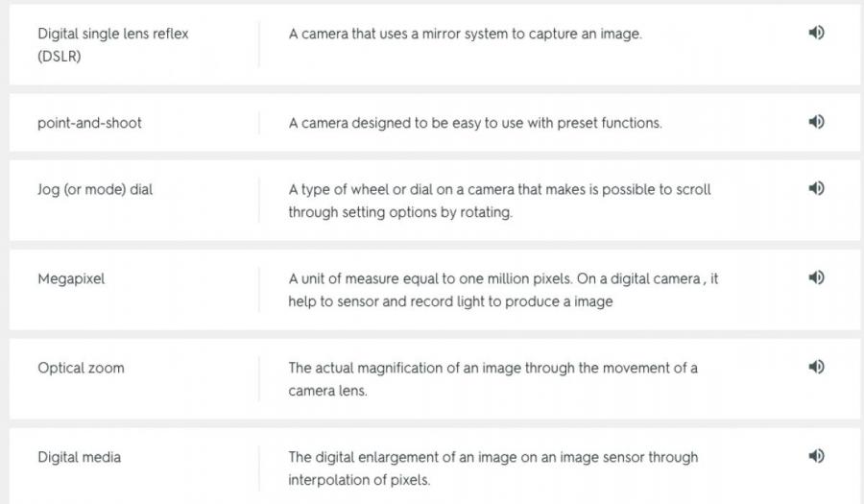Click the 'Digital media' term
864x504 pixels.
[79, 457]
